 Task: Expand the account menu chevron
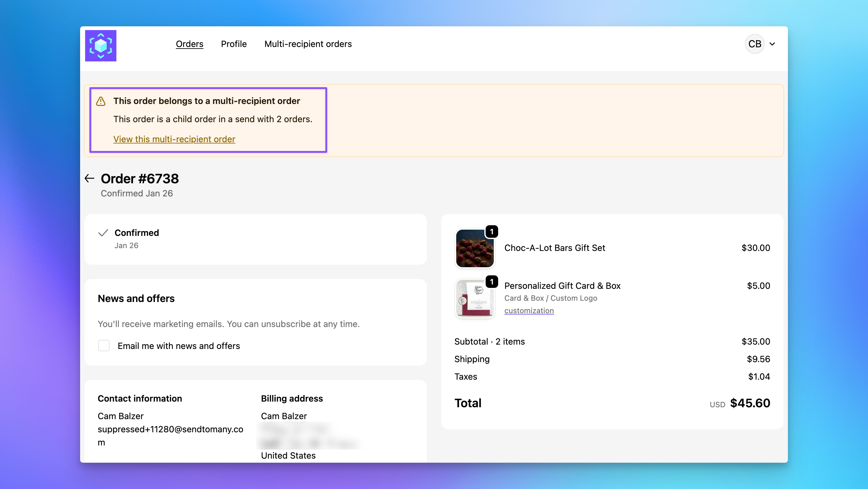point(772,44)
